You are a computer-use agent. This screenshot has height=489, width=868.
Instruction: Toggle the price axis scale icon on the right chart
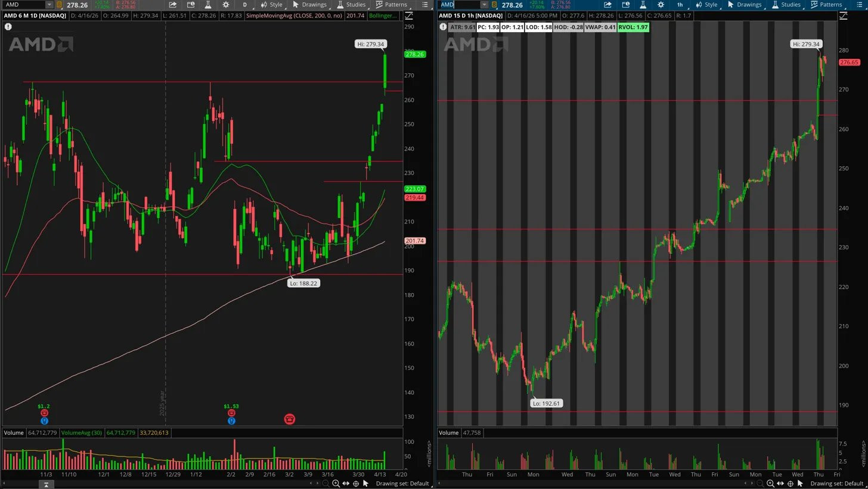tap(843, 15)
